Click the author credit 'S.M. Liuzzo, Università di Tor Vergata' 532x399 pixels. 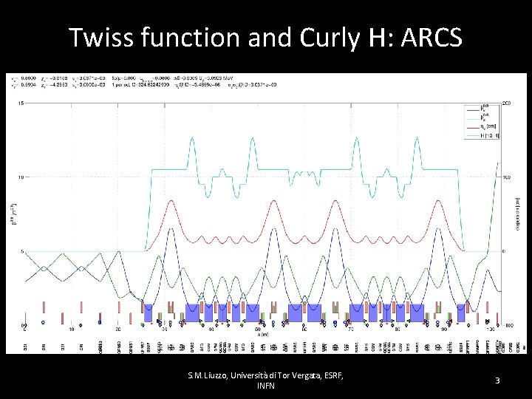254,375
